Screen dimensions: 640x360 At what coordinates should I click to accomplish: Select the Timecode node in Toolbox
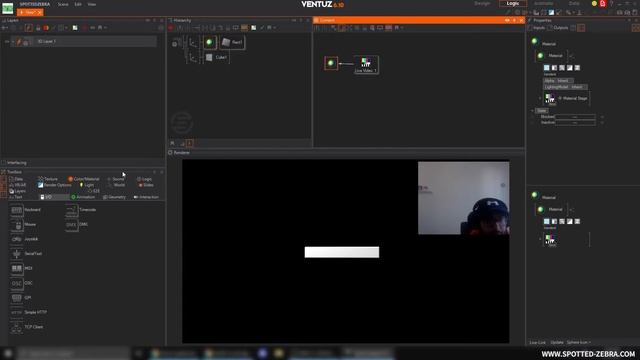pos(81,210)
